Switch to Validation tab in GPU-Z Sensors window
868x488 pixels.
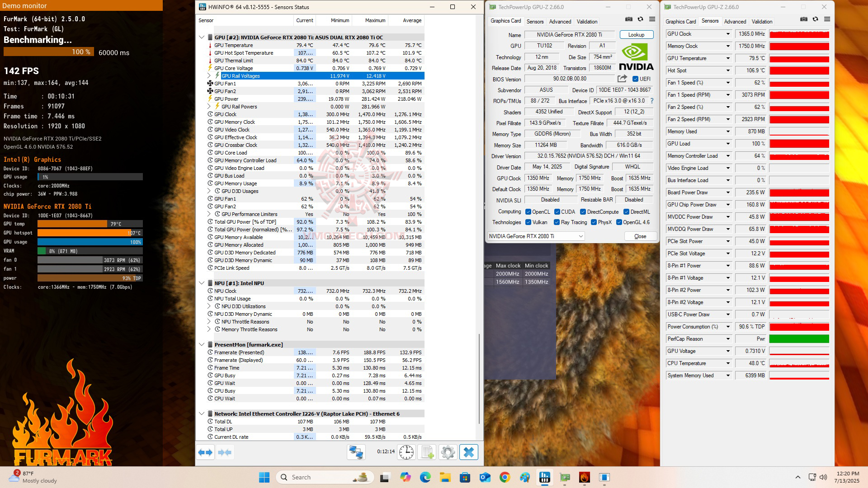click(762, 22)
